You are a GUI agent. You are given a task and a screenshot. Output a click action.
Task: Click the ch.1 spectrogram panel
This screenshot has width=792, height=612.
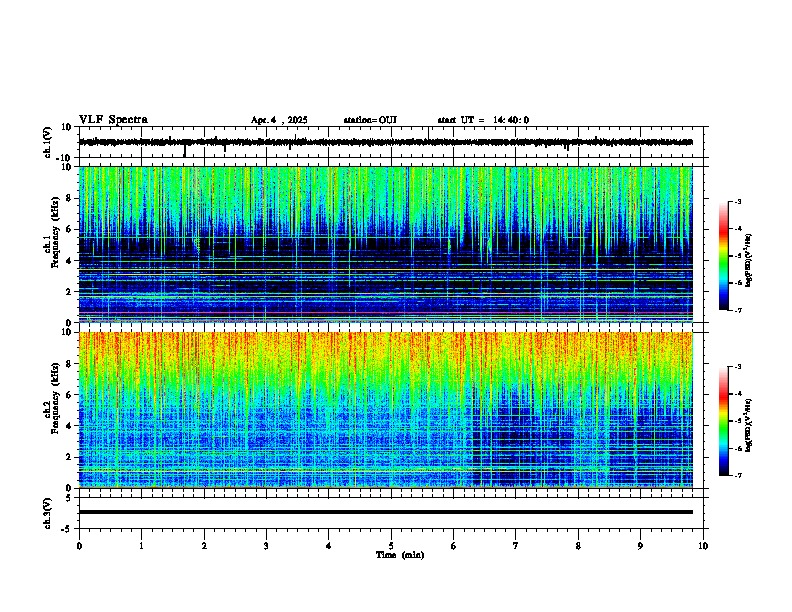385,244
